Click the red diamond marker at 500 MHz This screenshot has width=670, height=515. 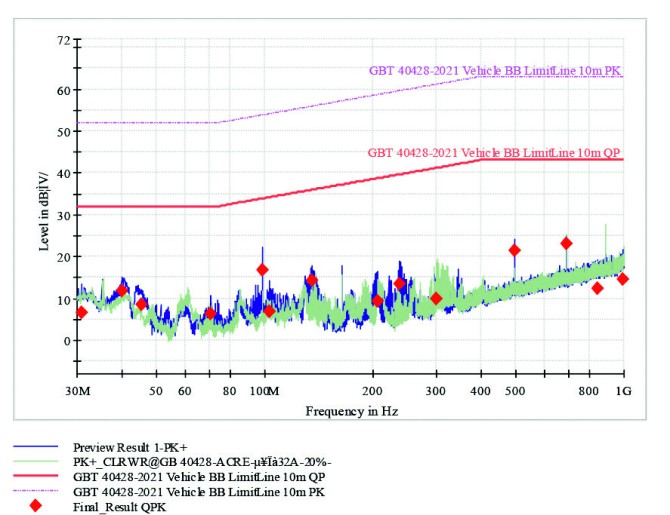[514, 250]
